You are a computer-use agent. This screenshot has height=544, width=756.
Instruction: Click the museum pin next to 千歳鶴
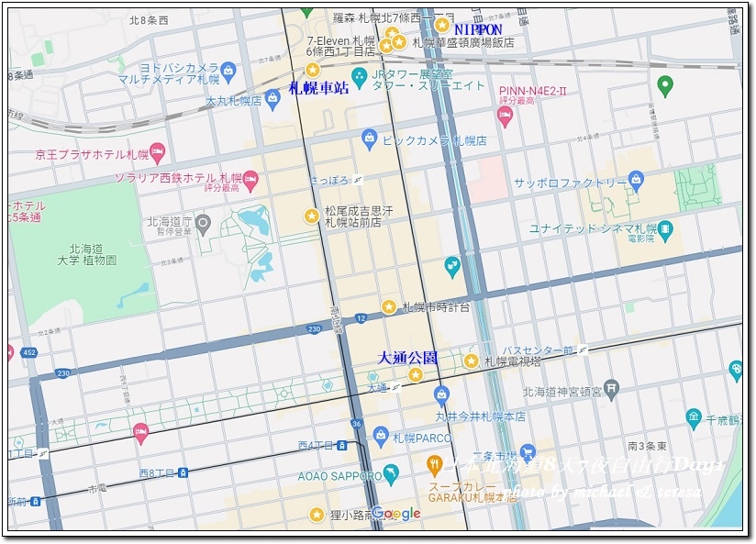[694, 418]
